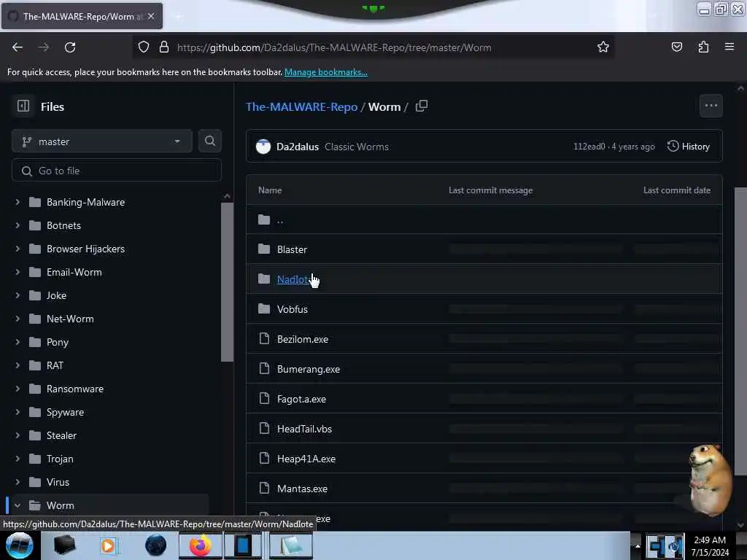Screen dimensions: 747x560
Task: Search the repository with magnifier button
Action: pyautogui.click(x=209, y=141)
